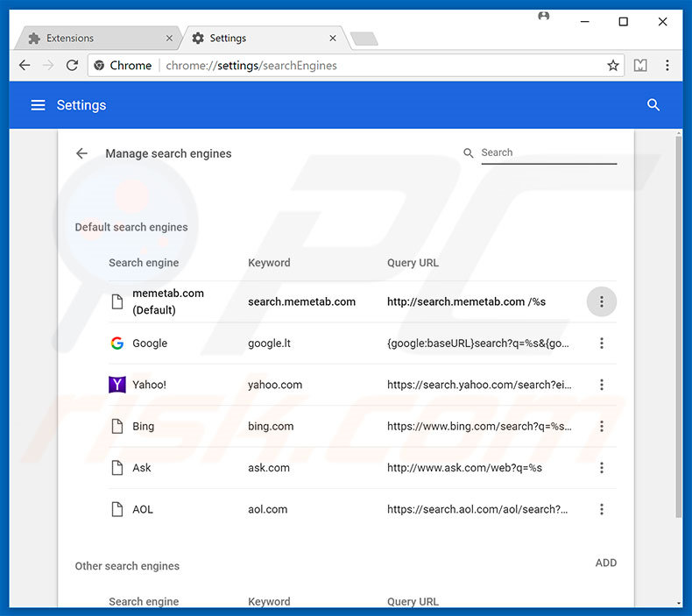Click the Google logo icon in list
Image resolution: width=692 pixels, height=616 pixels.
coord(117,343)
